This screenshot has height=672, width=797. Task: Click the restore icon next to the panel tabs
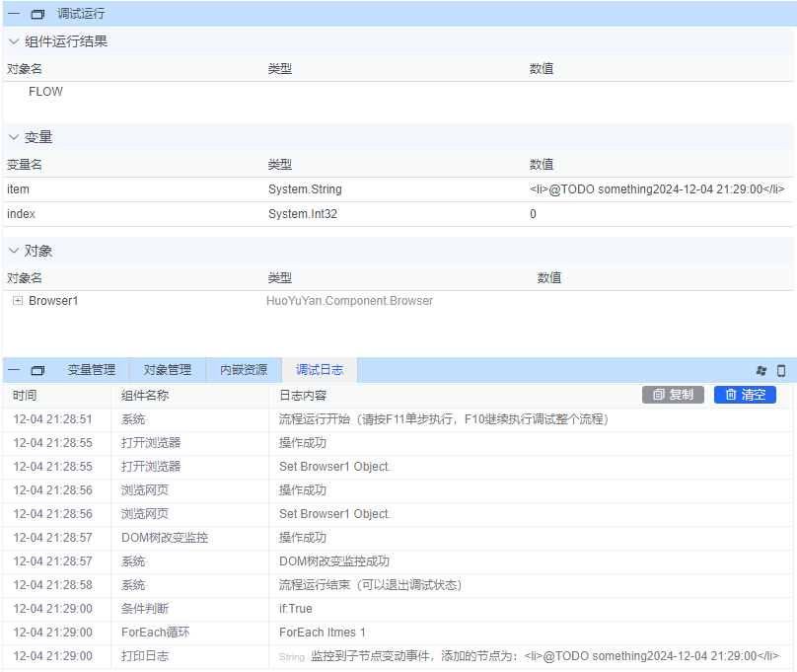pyautogui.click(x=37, y=370)
